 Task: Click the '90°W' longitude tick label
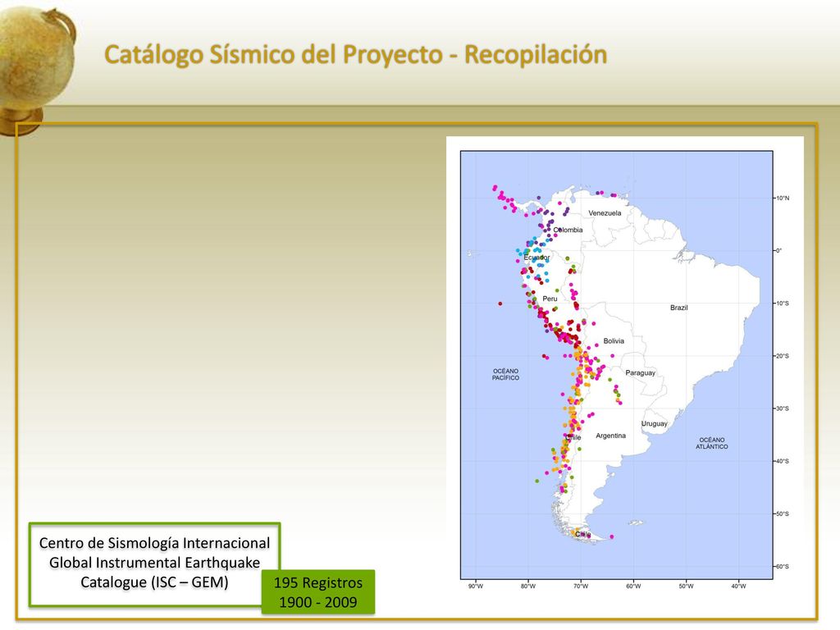tap(476, 586)
